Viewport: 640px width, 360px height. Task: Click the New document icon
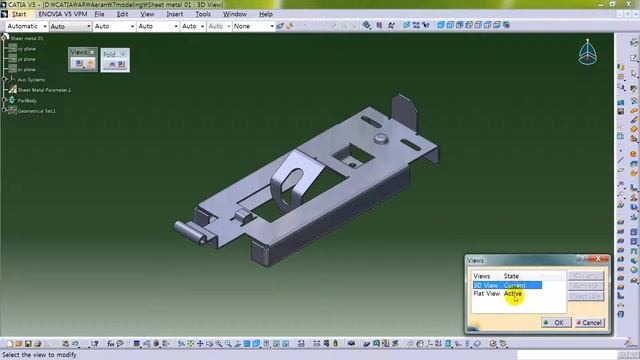click(x=10, y=344)
